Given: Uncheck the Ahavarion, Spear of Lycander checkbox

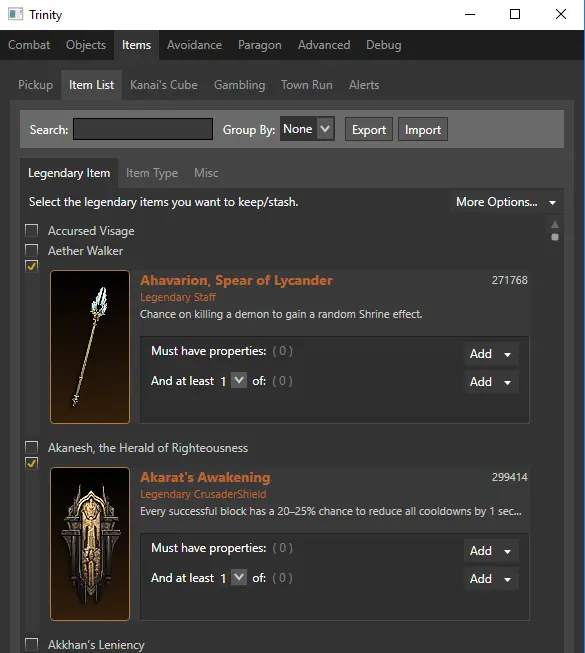Looking at the screenshot, I should tap(32, 266).
